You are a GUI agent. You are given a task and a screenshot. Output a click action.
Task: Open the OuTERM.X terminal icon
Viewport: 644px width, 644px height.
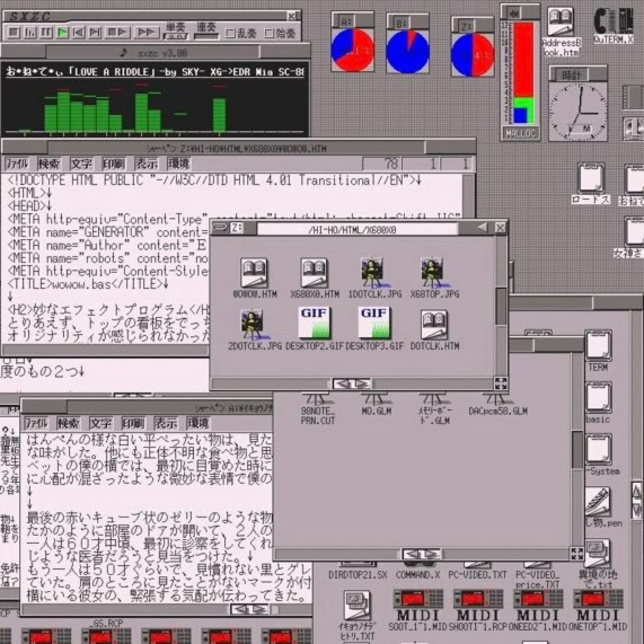pos(612,21)
